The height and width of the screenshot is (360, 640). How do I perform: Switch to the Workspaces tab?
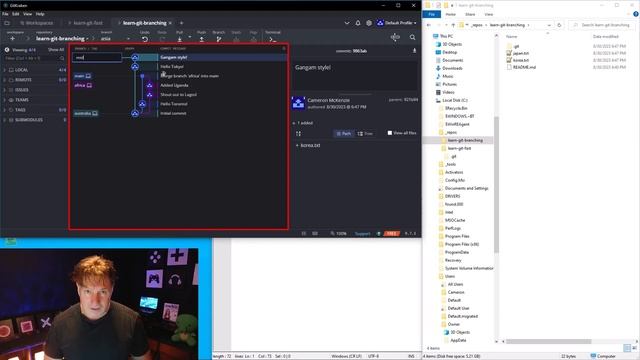click(x=36, y=23)
